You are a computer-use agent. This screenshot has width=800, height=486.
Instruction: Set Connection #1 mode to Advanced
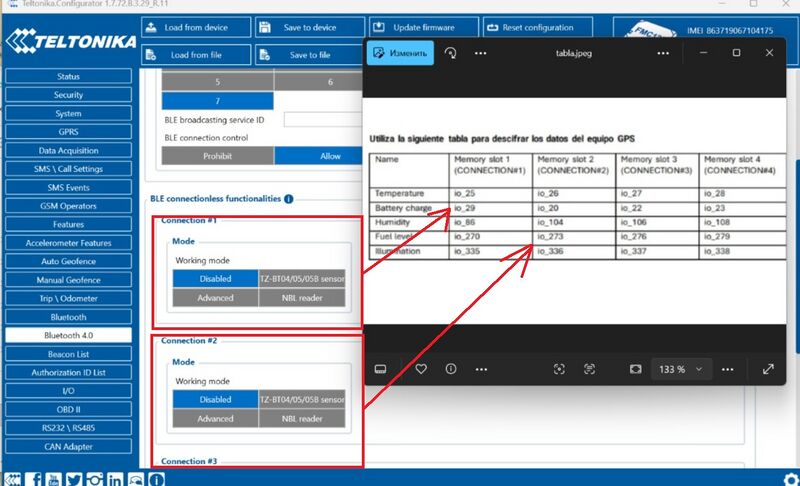(x=215, y=298)
